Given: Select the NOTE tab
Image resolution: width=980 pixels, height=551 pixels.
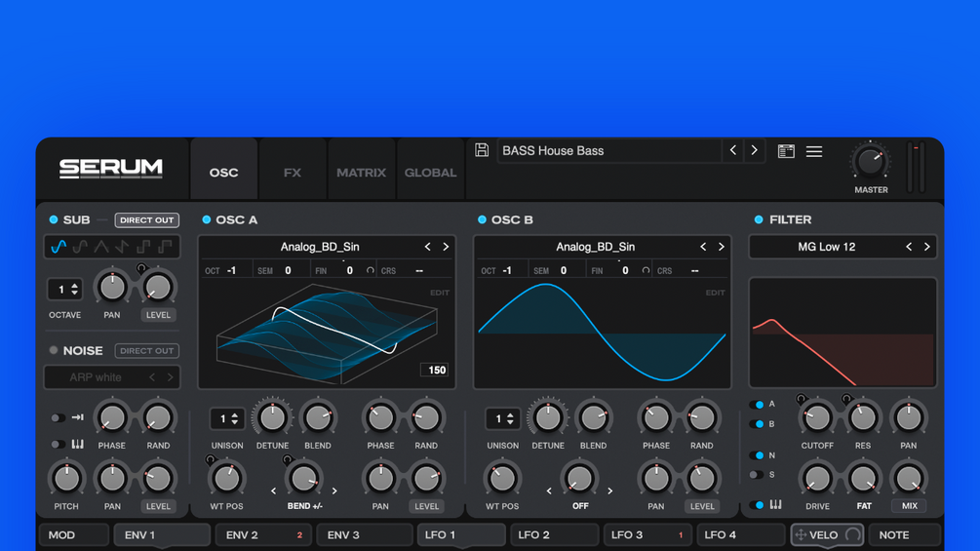Looking at the screenshot, I should click(904, 534).
